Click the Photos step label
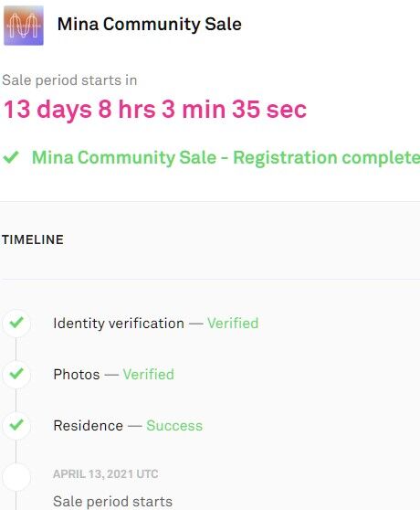 [x=77, y=375]
